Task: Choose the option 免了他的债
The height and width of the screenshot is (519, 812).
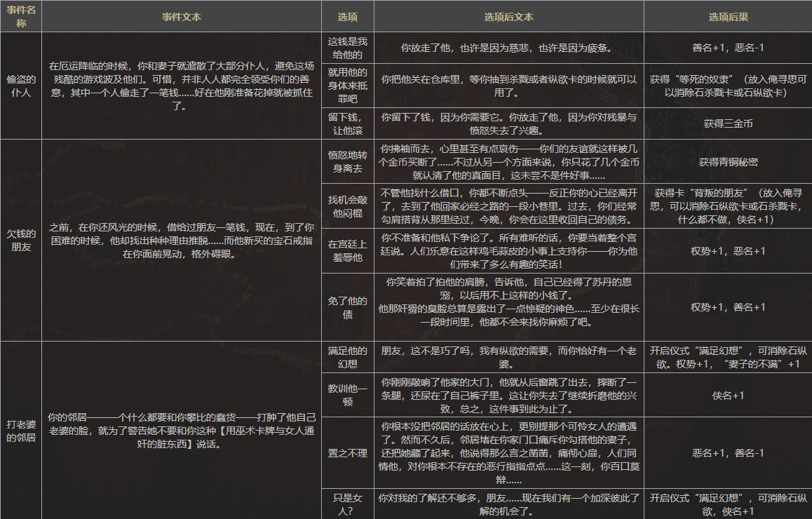Action: coord(347,308)
